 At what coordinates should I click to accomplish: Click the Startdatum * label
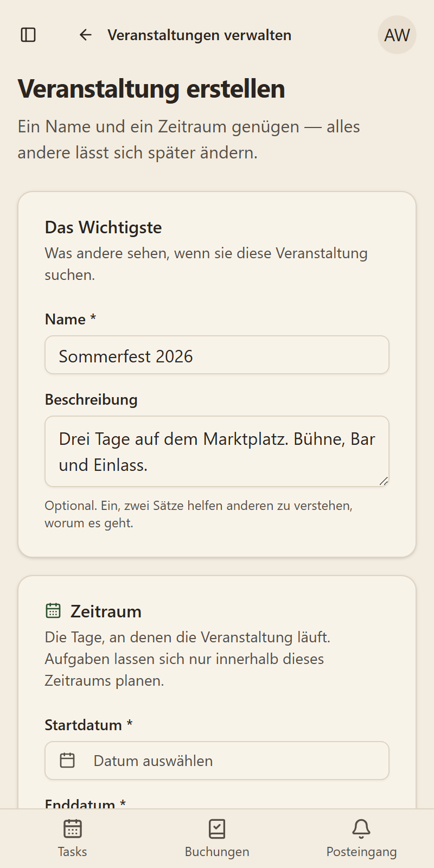[88, 725]
